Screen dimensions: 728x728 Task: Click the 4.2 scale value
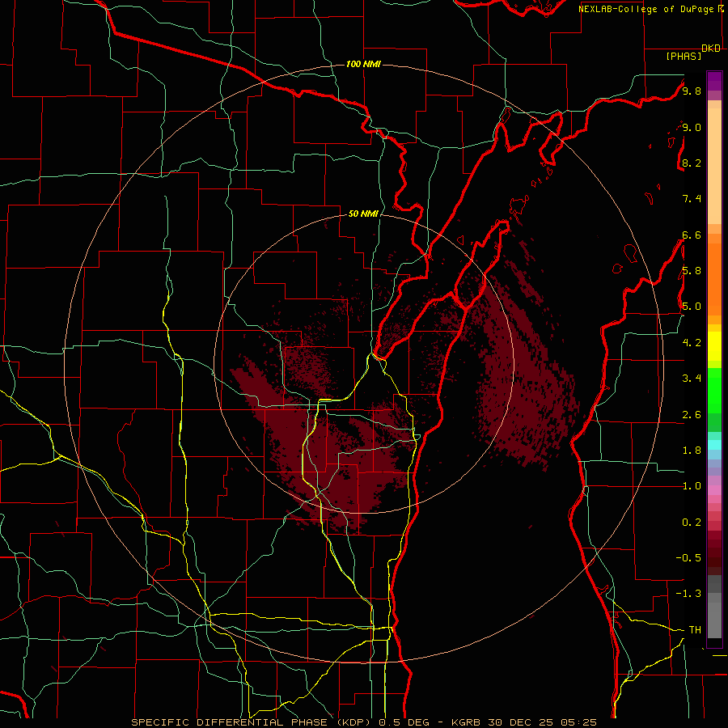click(692, 343)
